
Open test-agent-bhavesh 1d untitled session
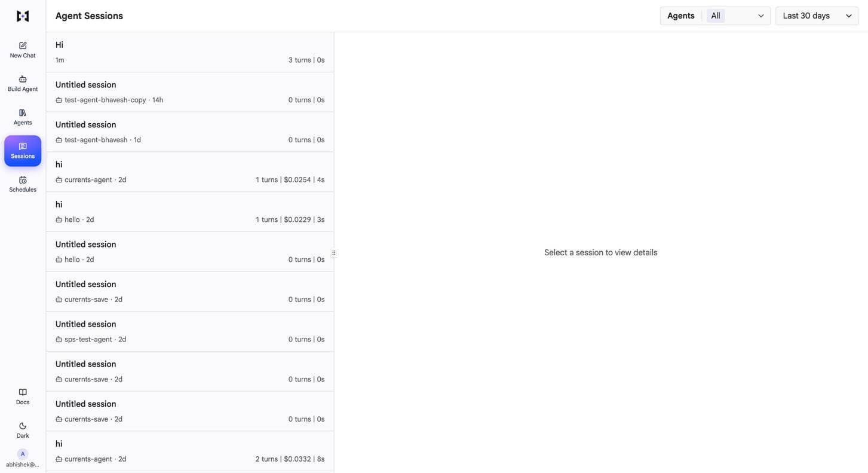[x=190, y=132]
